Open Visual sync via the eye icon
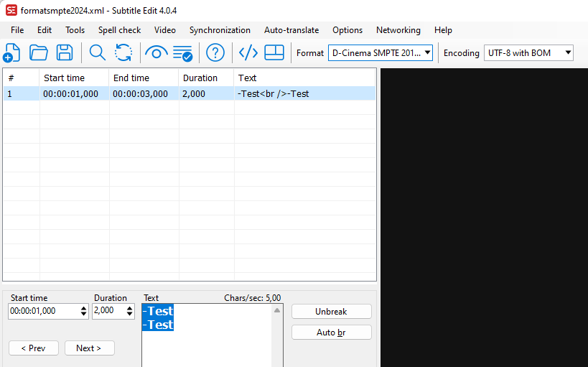The image size is (588, 367). click(156, 52)
